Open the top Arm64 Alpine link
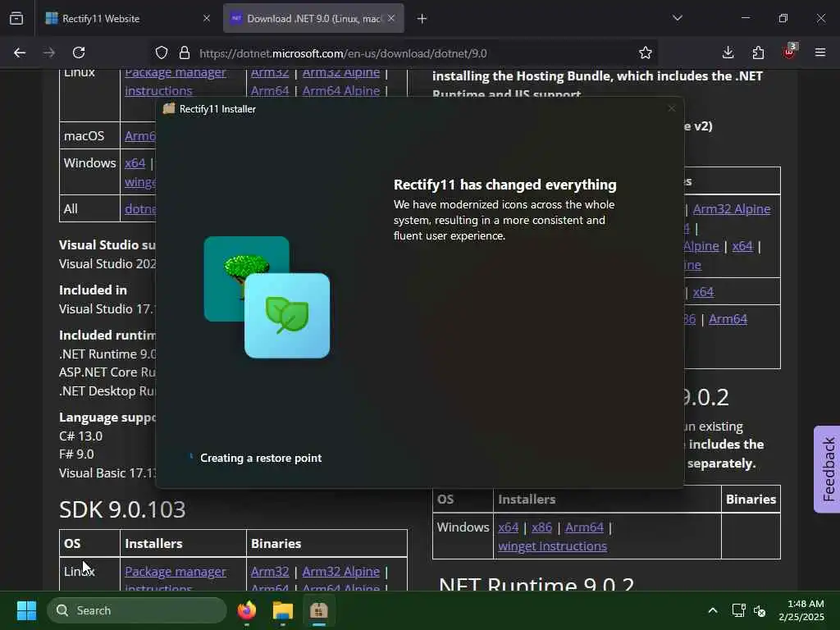 (340, 91)
